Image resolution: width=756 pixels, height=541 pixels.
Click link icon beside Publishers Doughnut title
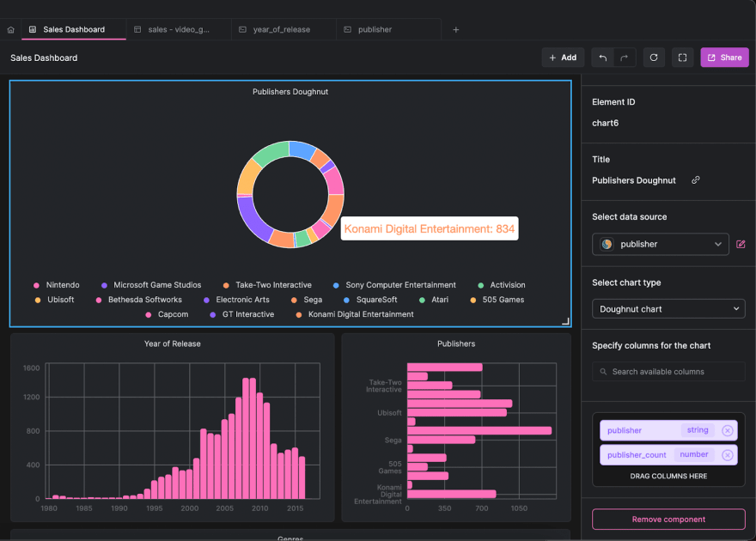pos(695,180)
